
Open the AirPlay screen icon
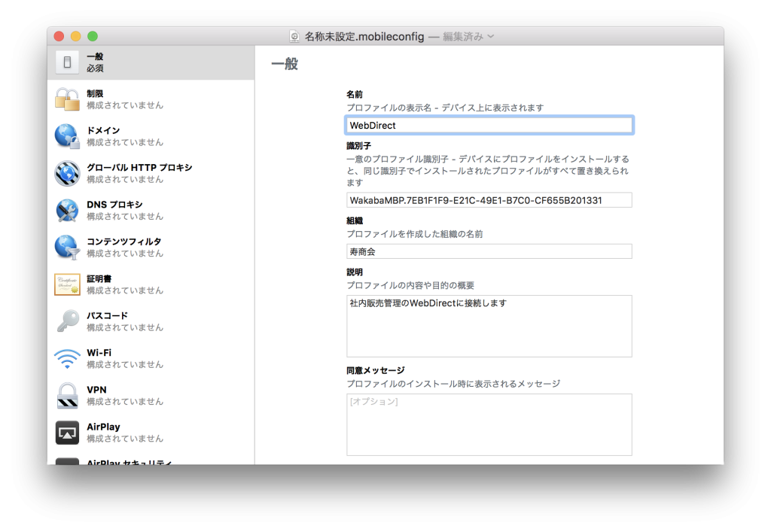coord(67,432)
